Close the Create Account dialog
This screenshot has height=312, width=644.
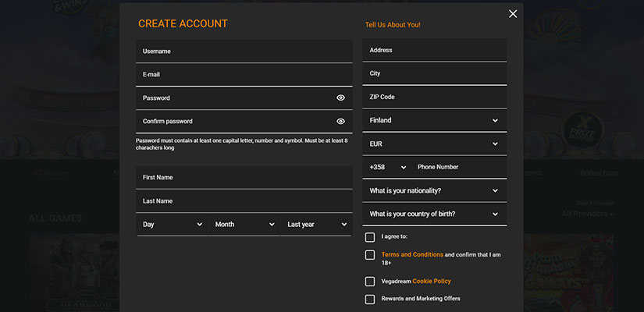point(513,14)
